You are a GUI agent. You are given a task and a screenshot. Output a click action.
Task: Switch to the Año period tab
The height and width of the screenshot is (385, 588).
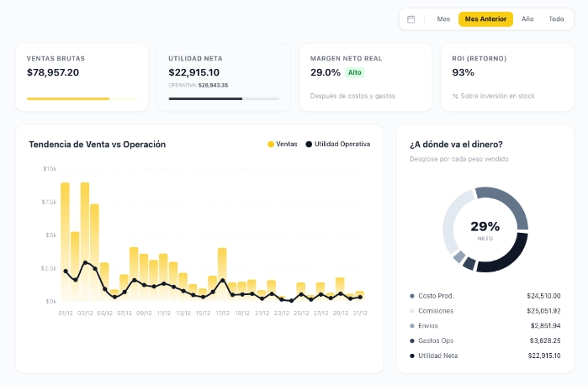click(x=527, y=19)
